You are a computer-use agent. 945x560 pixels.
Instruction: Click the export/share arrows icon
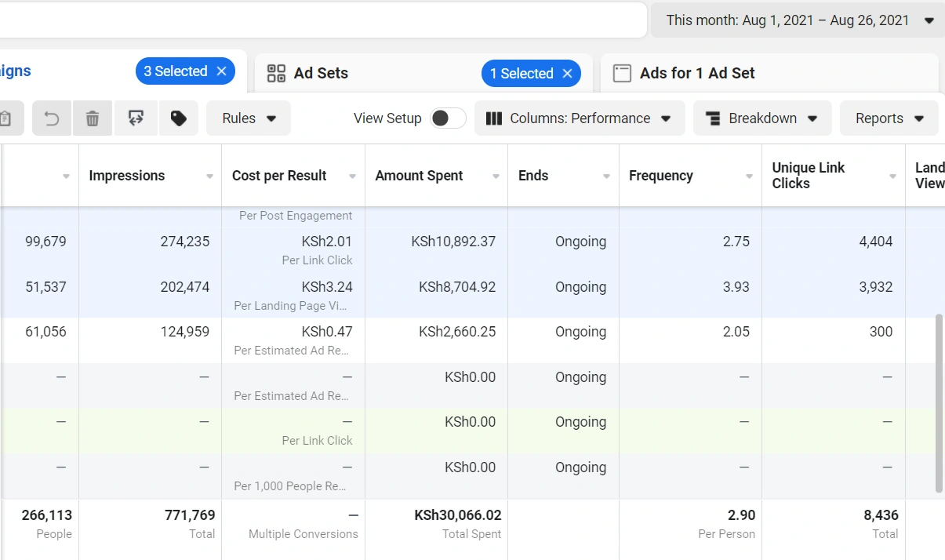(x=136, y=118)
